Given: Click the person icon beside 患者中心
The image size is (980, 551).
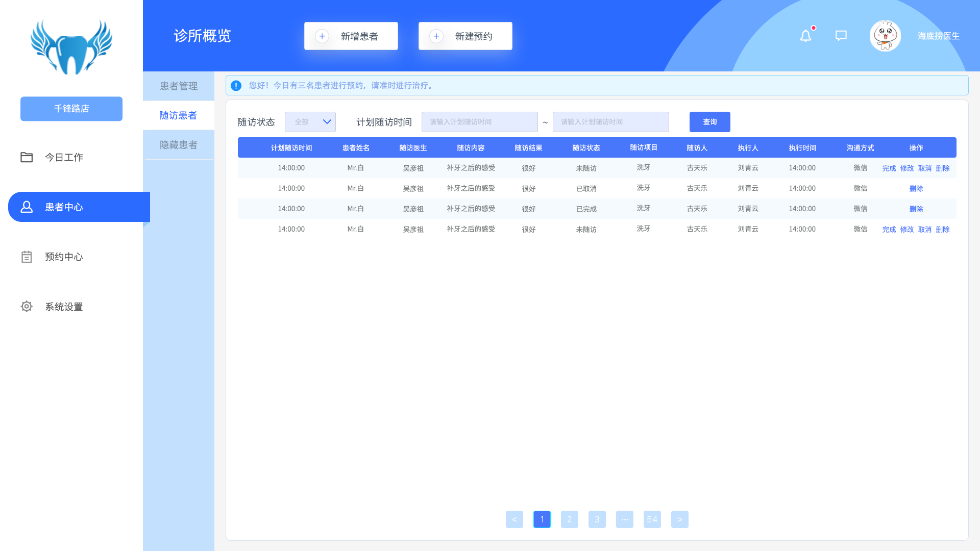Looking at the screenshot, I should click(x=27, y=207).
